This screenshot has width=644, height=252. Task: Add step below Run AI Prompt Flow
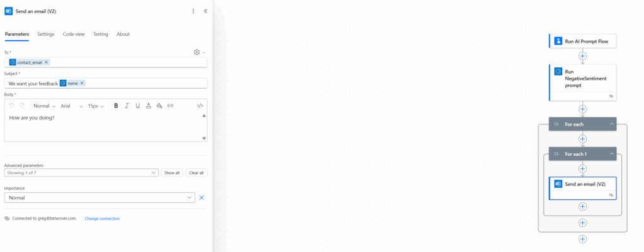(582, 56)
